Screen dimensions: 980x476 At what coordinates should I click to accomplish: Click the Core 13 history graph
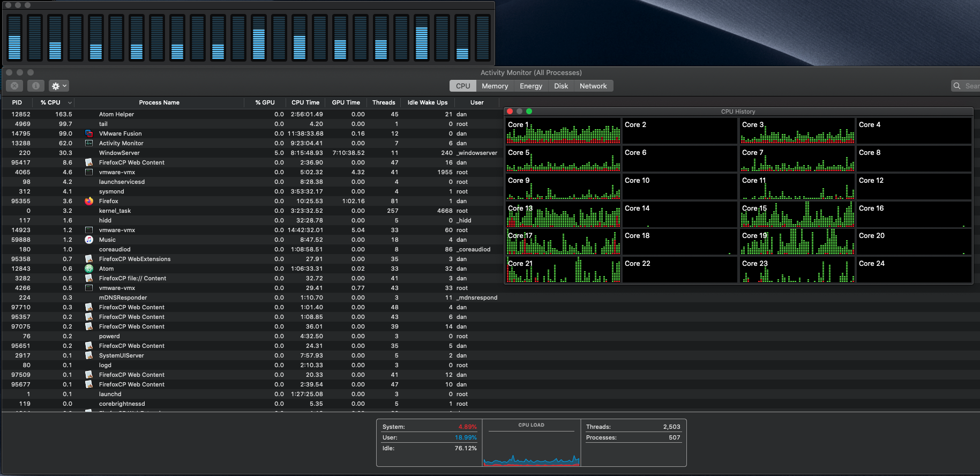pyautogui.click(x=563, y=214)
